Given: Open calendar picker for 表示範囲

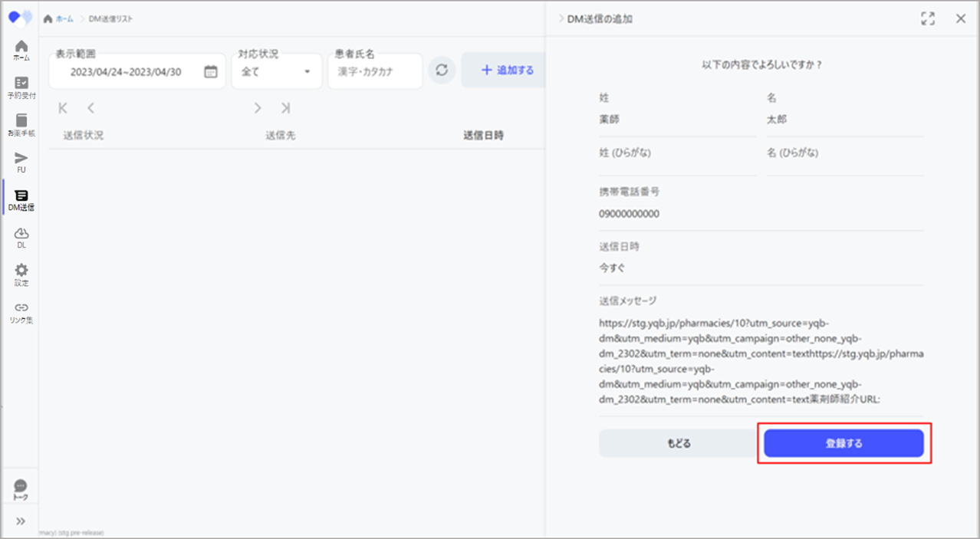Looking at the screenshot, I should point(211,71).
